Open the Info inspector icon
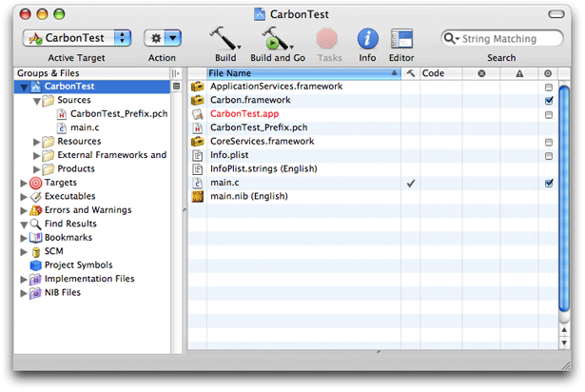The image size is (585, 392). [367, 39]
